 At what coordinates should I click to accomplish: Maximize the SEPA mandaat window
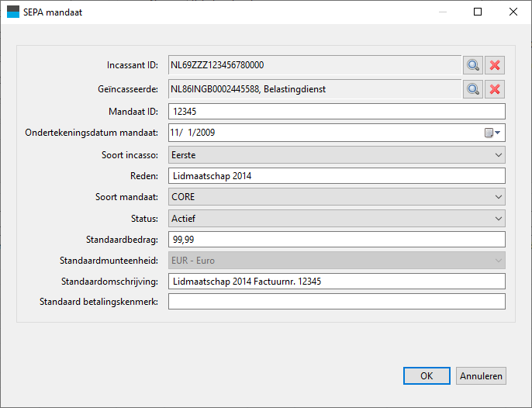pyautogui.click(x=478, y=12)
